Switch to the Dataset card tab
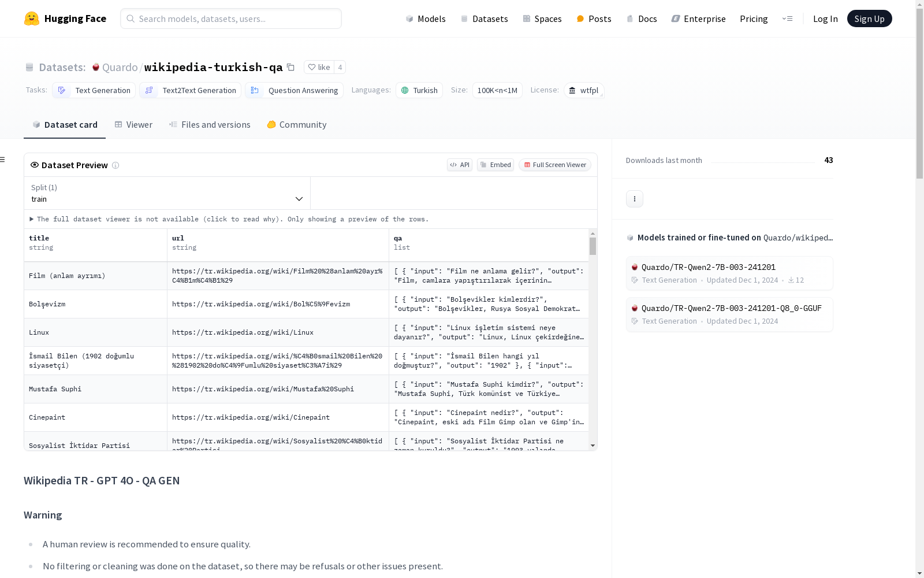 point(65,125)
